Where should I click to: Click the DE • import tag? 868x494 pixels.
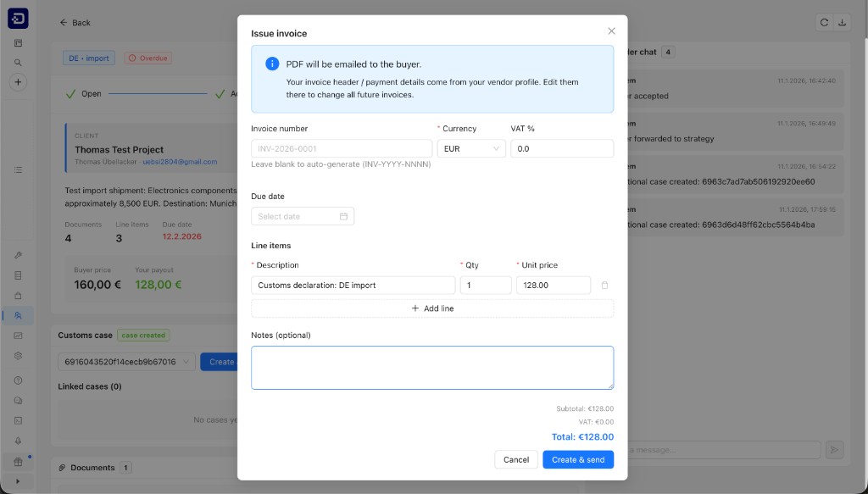point(88,58)
